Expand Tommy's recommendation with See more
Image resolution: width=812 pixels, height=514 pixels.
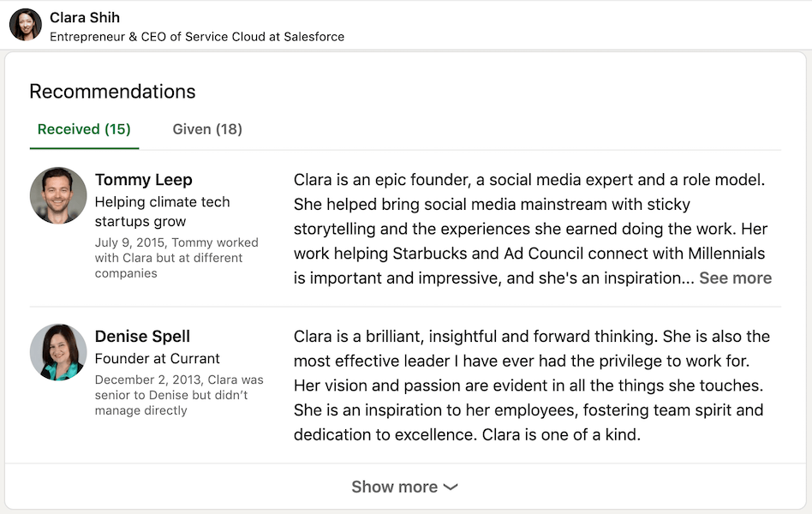click(736, 278)
